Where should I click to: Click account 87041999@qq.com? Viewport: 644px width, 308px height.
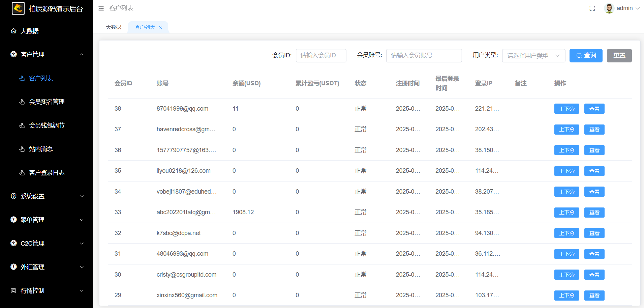182,109
